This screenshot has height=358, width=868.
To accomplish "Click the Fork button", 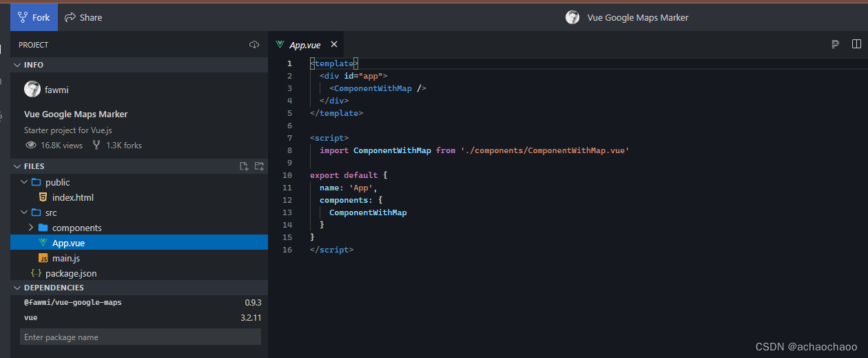I will pyautogui.click(x=34, y=17).
